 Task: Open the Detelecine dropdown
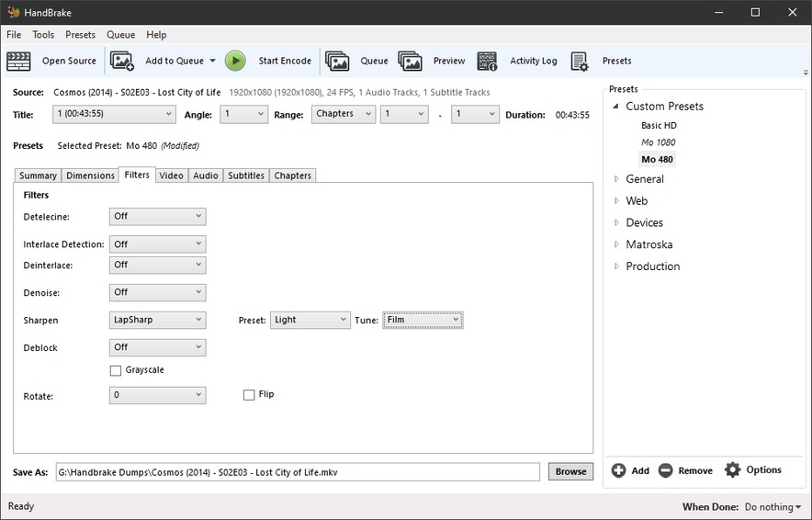157,217
